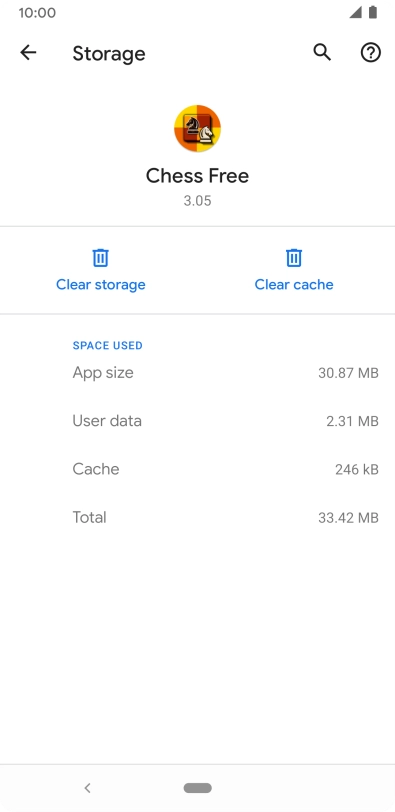Select the User data row label
This screenshot has width=395, height=812.
click(x=107, y=420)
